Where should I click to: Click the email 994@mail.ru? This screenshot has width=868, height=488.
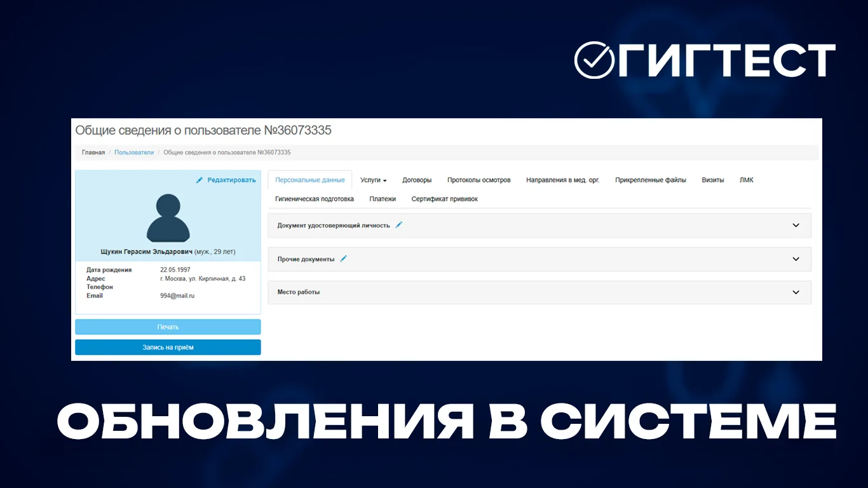click(x=177, y=295)
